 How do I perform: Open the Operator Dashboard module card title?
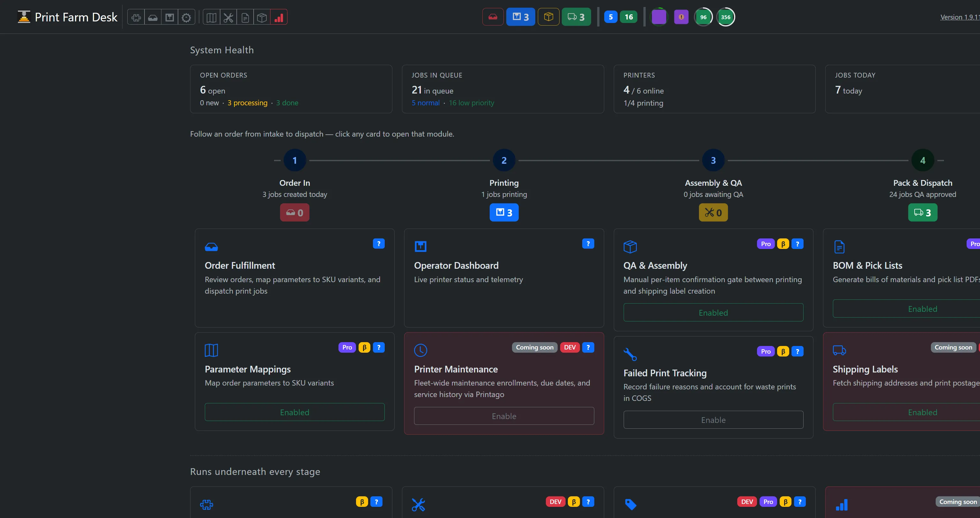pos(456,265)
